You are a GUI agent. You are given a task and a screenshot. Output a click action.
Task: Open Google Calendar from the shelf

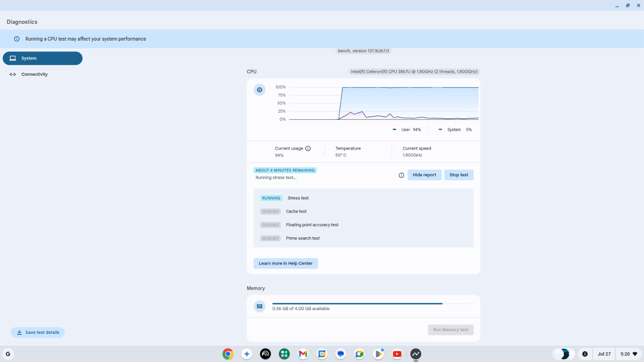pos(322,354)
